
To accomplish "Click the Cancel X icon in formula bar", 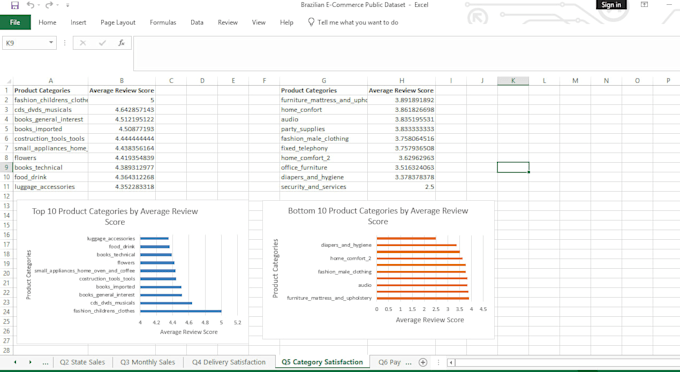I will (x=83, y=43).
